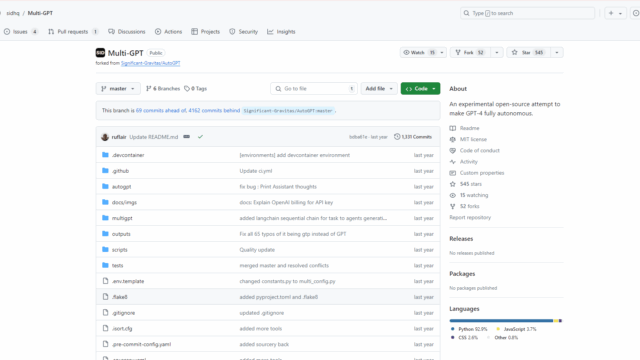View the 0 Tags link
The width and height of the screenshot is (640, 360).
[196, 89]
